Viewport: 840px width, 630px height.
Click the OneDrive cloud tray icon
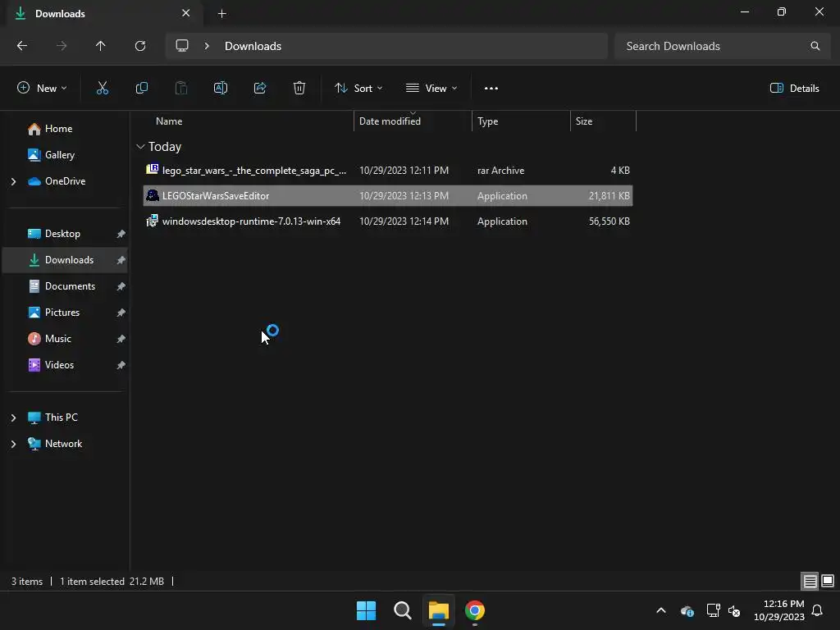click(687, 610)
